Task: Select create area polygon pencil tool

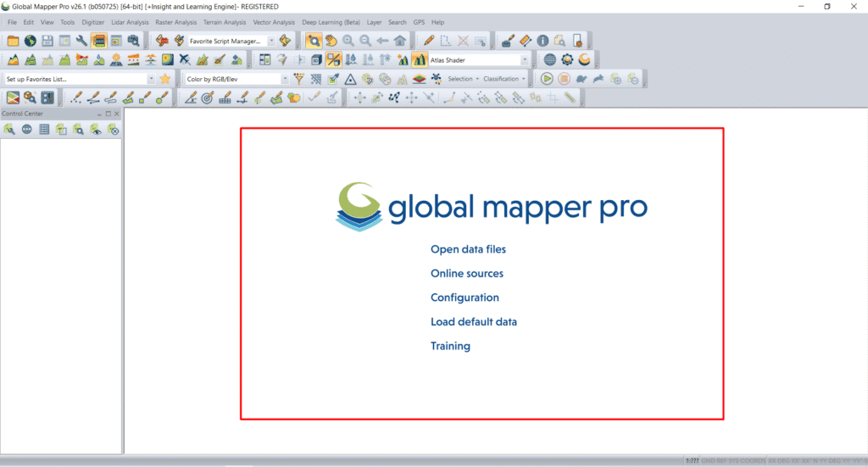Action: pyautogui.click(x=127, y=98)
